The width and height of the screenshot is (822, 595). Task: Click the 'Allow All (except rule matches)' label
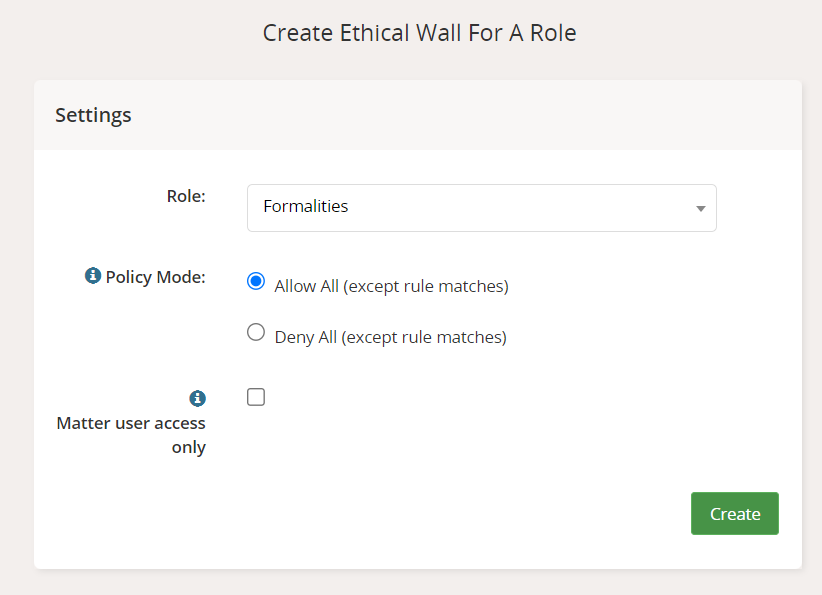pyautogui.click(x=391, y=286)
